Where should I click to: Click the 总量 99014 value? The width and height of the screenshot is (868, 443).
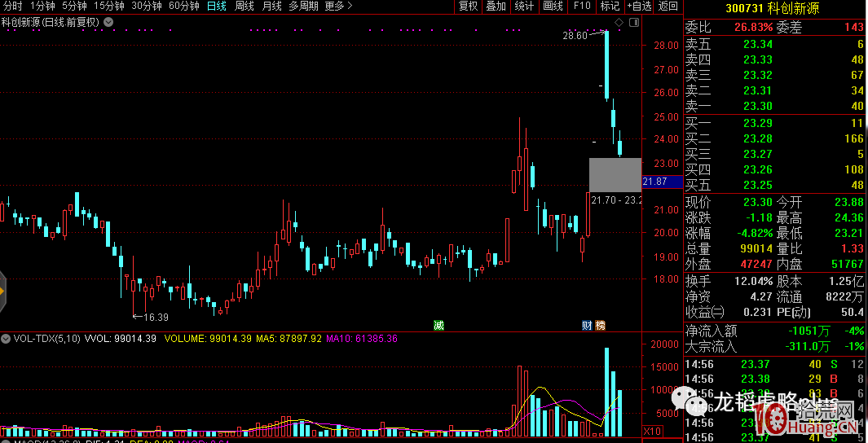click(755, 248)
